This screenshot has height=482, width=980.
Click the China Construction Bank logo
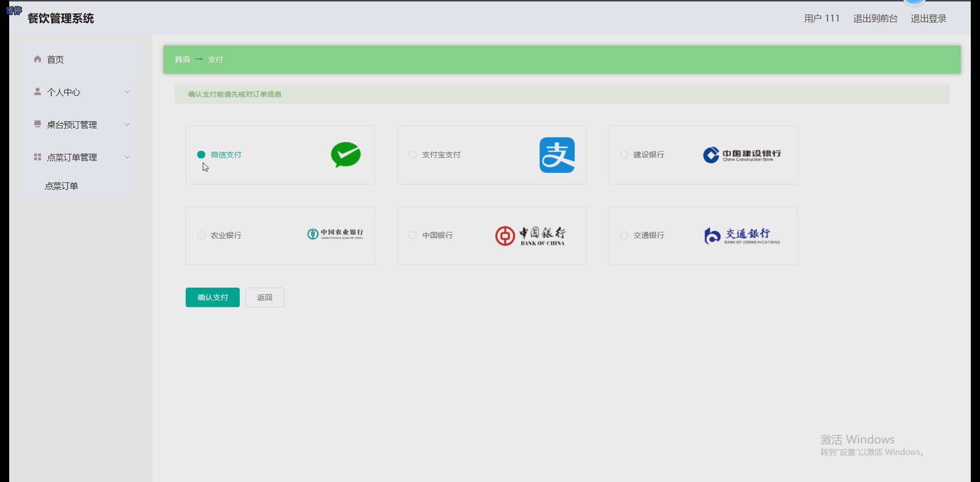pos(742,155)
